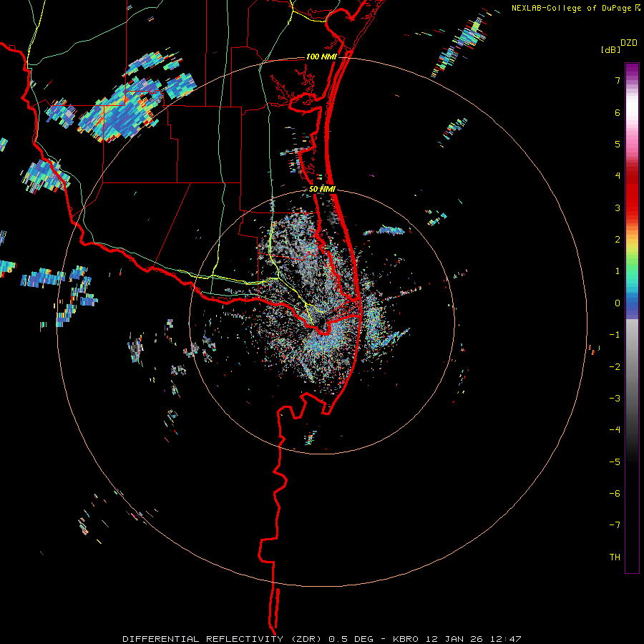Click the TH threshold label on the scale
This screenshot has width=644, height=644.
[615, 557]
